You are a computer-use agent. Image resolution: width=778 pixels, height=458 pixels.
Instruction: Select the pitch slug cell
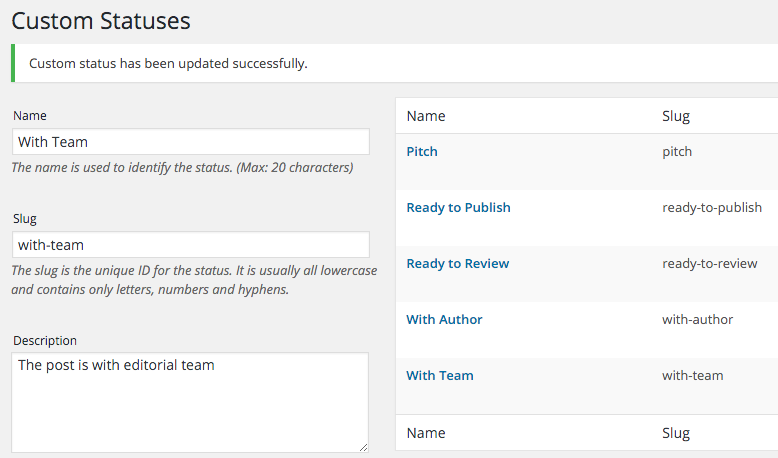(x=677, y=151)
